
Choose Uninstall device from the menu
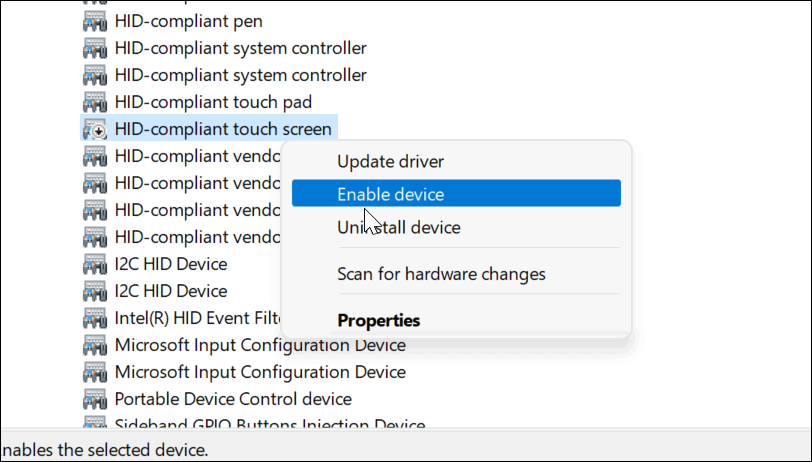(x=398, y=228)
